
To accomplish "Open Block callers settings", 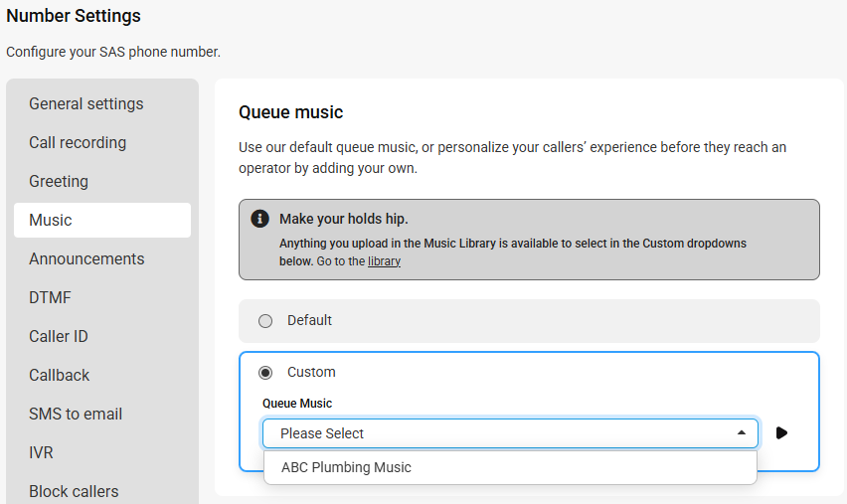I will pos(74,492).
